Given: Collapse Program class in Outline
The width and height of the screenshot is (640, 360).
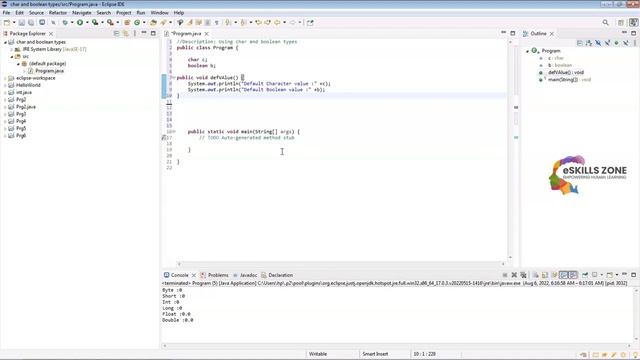Looking at the screenshot, I should click(x=527, y=51).
